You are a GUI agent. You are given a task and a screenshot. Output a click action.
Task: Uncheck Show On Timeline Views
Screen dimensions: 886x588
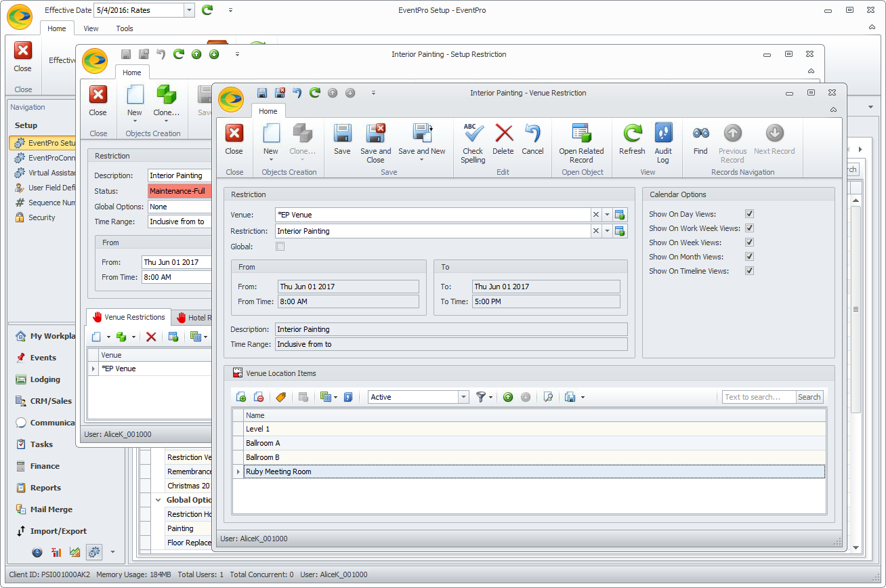pos(749,271)
